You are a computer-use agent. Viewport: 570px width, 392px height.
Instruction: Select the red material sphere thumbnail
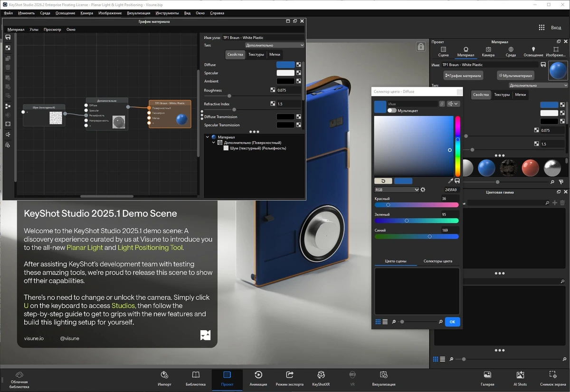tap(530, 168)
